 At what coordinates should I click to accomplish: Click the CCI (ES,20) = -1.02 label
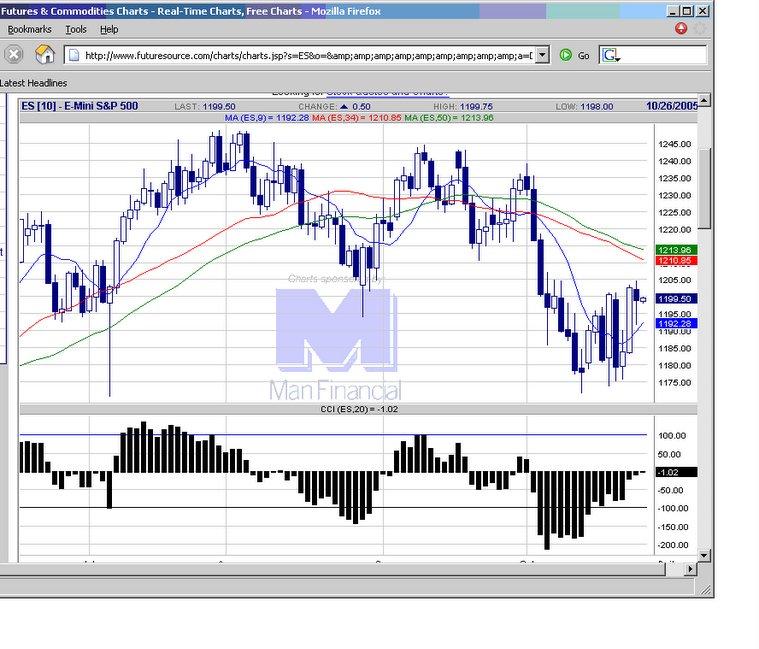pyautogui.click(x=359, y=409)
